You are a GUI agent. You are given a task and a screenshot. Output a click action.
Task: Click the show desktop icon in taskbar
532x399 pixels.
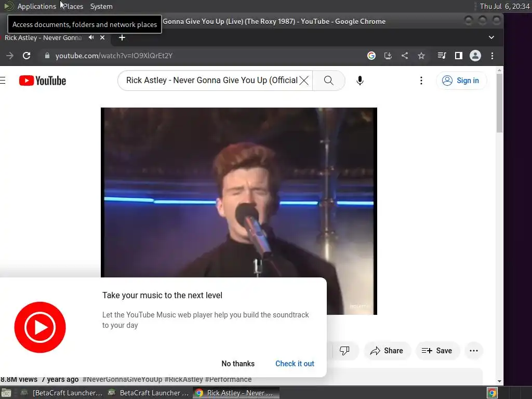click(x=6, y=393)
